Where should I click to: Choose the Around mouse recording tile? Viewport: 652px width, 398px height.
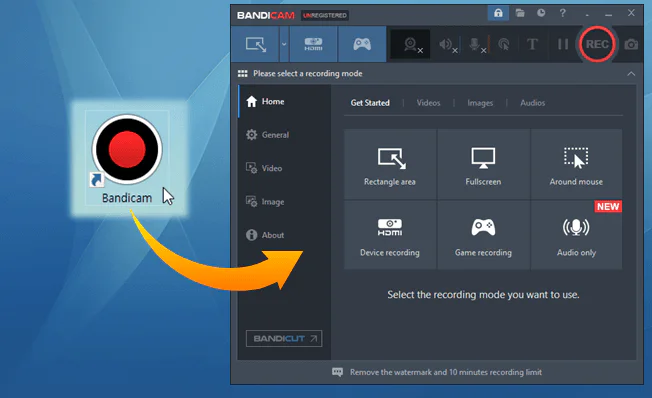pos(576,164)
